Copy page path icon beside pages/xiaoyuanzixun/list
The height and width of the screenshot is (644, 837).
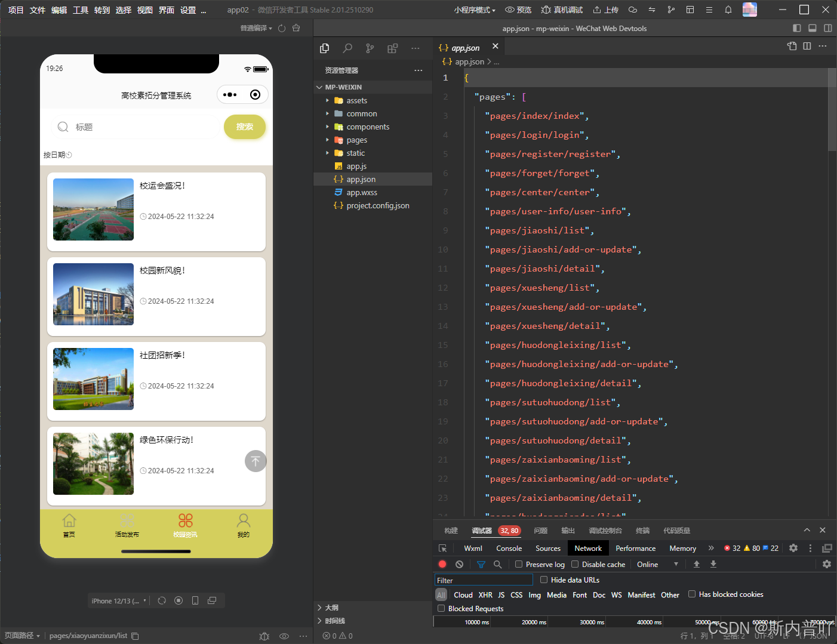[x=135, y=636]
